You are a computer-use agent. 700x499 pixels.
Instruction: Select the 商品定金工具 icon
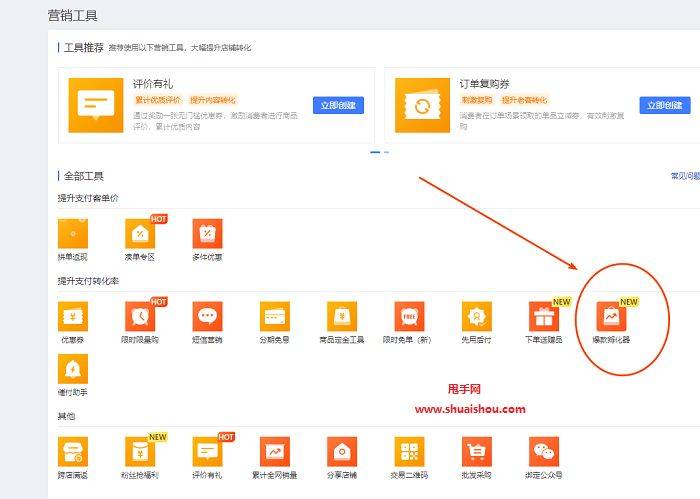point(342,316)
